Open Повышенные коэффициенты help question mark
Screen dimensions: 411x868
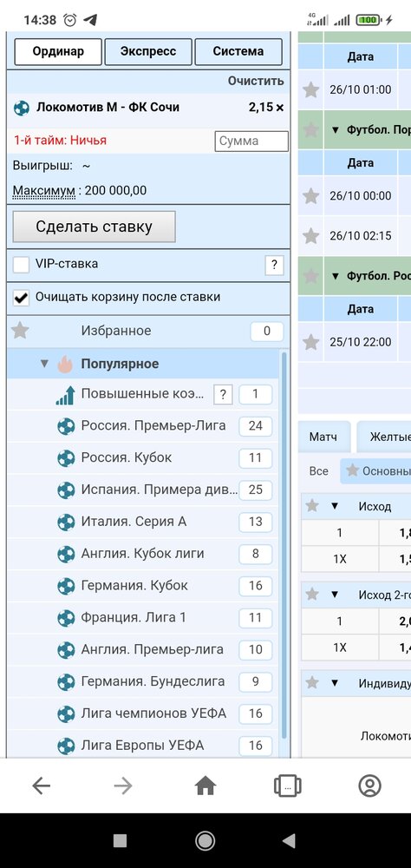pos(223,395)
